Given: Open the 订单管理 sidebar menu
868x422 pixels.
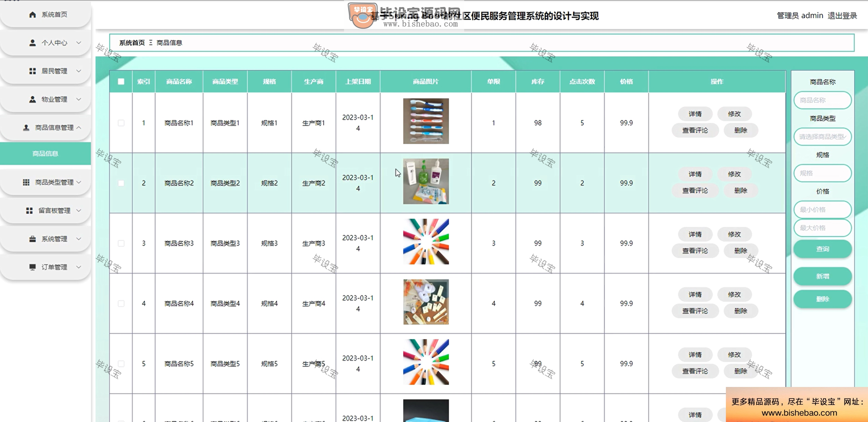Looking at the screenshot, I should pyautogui.click(x=45, y=267).
